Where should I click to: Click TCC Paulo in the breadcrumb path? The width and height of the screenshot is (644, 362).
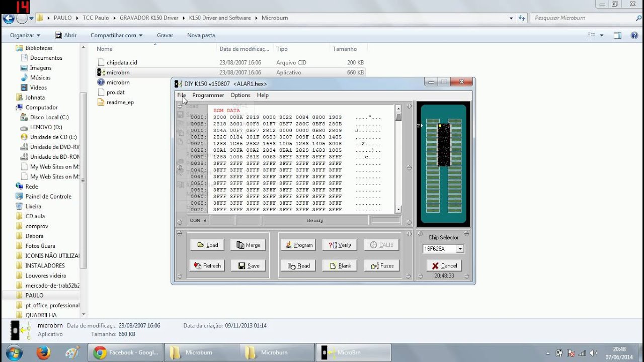point(96,18)
